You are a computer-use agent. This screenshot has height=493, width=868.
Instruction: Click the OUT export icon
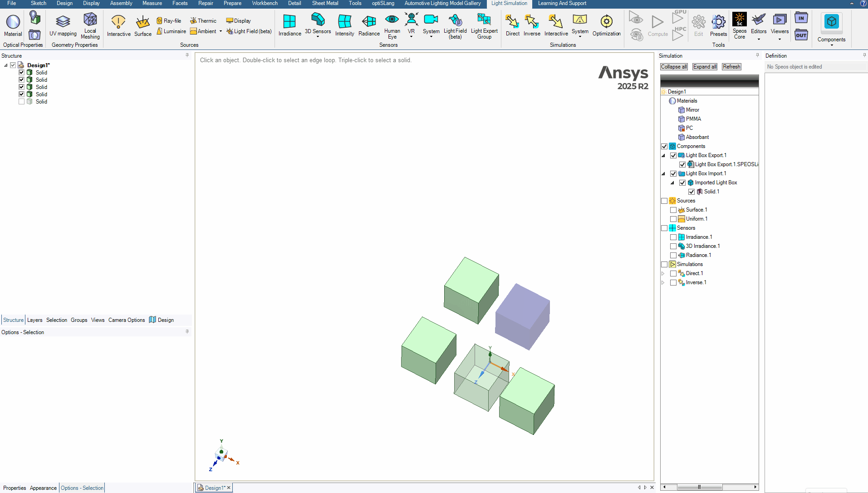801,35
